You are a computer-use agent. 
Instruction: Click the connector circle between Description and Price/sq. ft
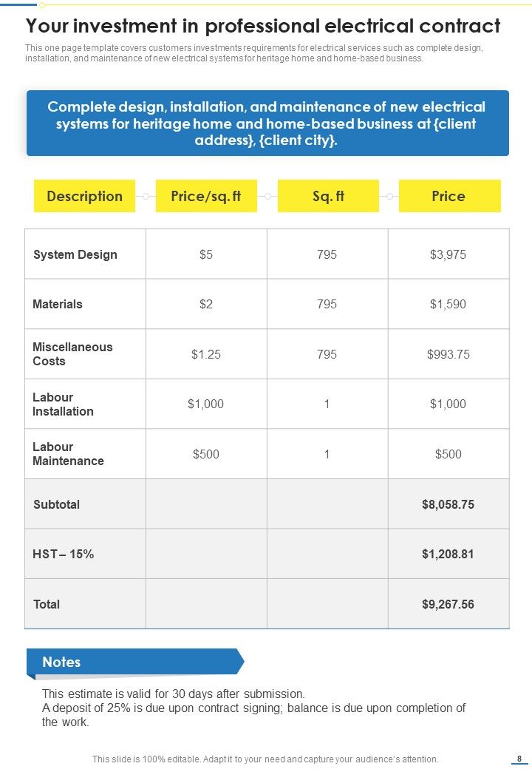click(146, 196)
